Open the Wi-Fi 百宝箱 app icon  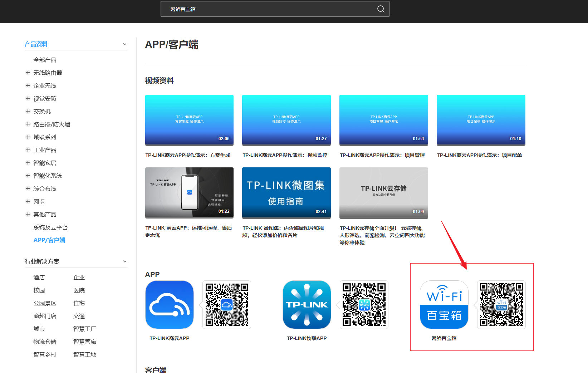444,305
